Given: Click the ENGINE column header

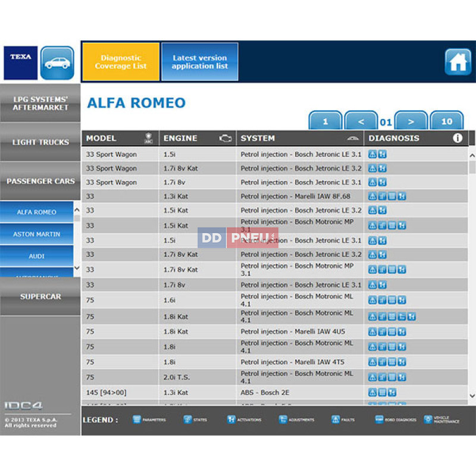Looking at the screenshot, I should 198,139.
